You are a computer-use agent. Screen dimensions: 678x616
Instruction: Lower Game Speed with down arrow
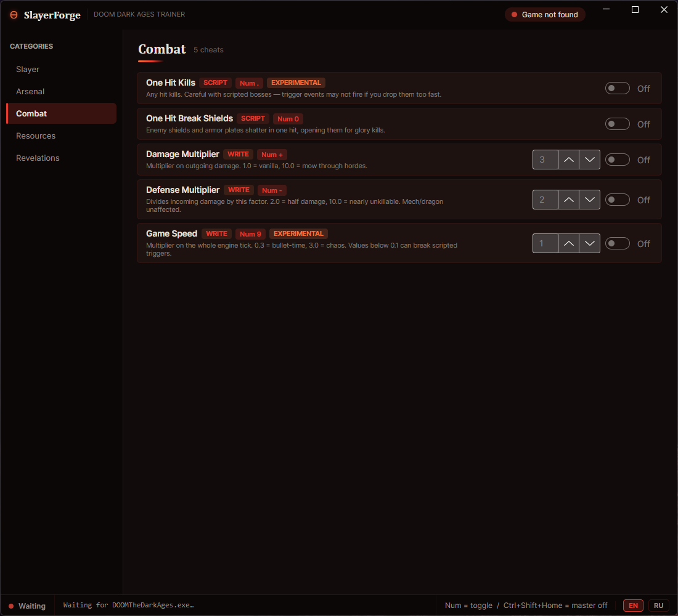[589, 243]
